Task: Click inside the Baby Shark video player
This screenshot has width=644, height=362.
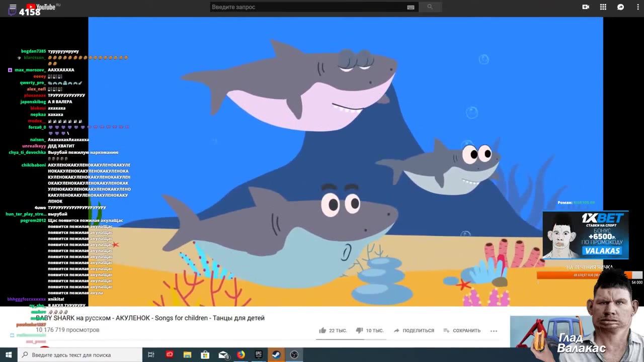Action: [346, 161]
